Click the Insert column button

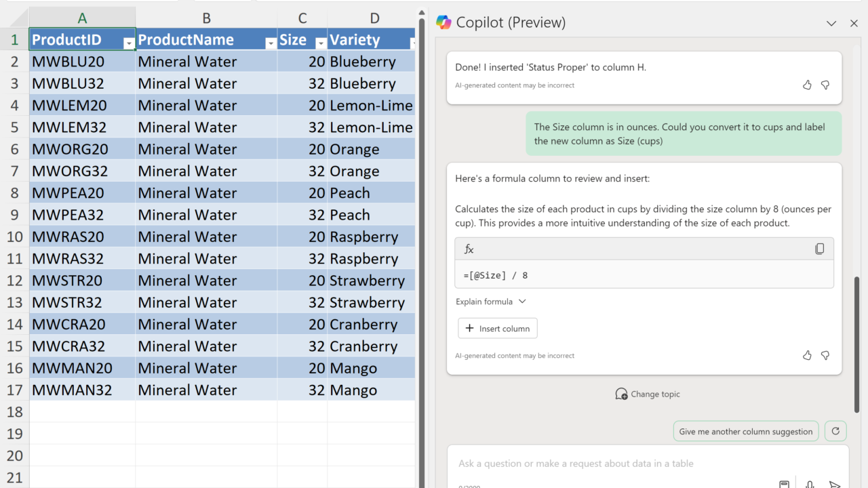tap(498, 329)
